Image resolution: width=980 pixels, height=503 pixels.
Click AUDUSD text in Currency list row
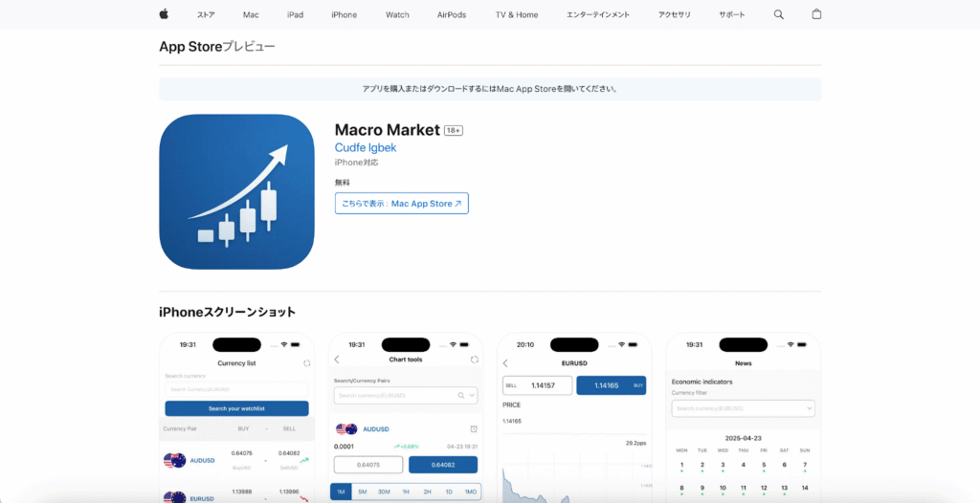point(203,461)
